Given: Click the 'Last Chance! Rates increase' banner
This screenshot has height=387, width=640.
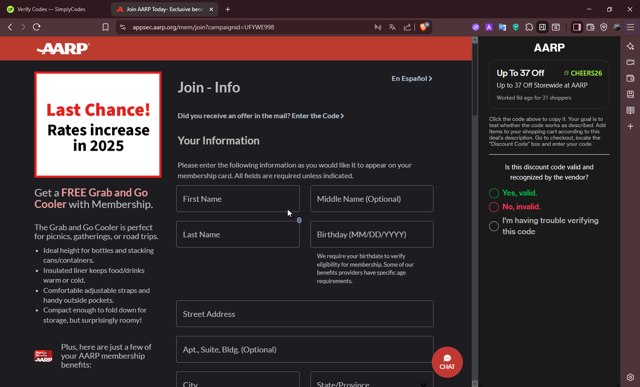Looking at the screenshot, I should [x=98, y=125].
